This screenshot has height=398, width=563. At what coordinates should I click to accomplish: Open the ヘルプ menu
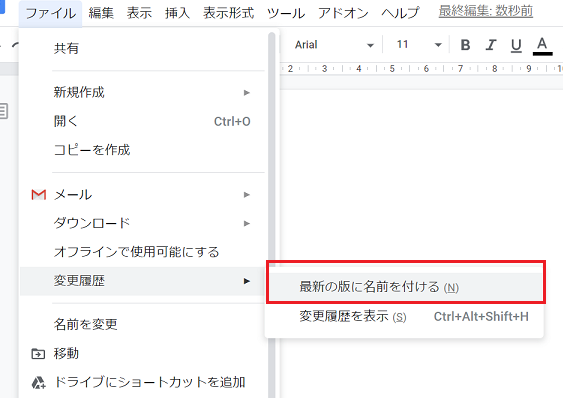coord(400,13)
